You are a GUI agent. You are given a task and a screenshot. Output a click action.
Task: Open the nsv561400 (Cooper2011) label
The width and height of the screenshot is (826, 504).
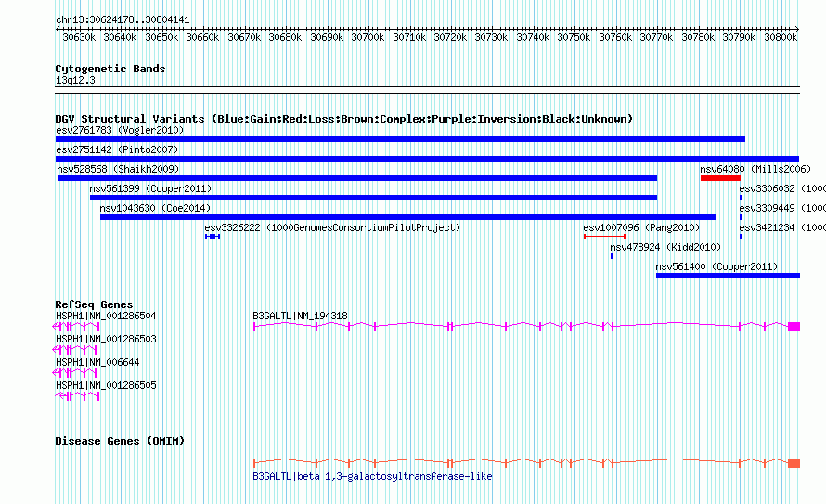[716, 266]
